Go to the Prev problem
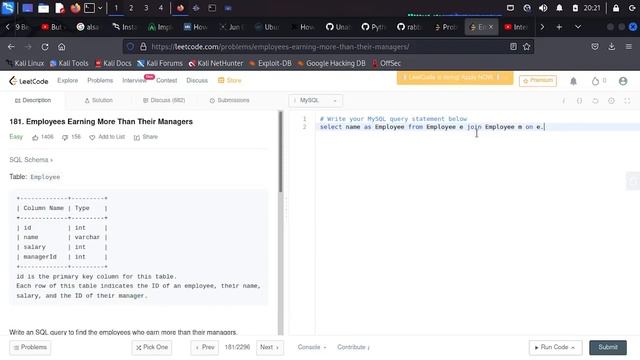Viewport: 640px width, 360px height. pos(205,347)
